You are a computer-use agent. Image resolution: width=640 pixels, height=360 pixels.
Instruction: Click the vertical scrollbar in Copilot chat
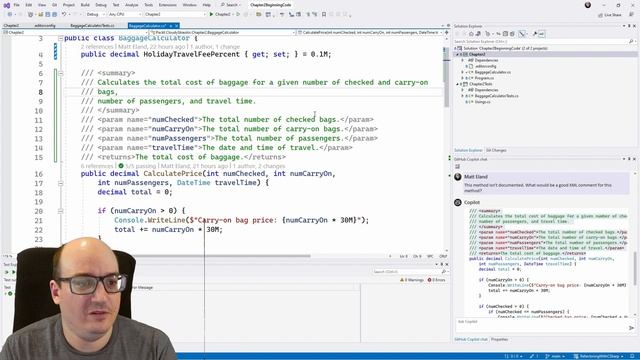click(635, 269)
